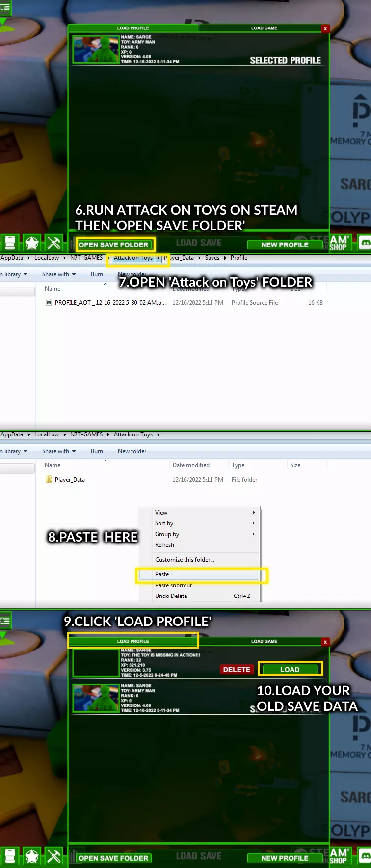This screenshot has height=868, width=371.
Task: Select the Load Game tab in the step 9 screen
Action: tap(264, 641)
